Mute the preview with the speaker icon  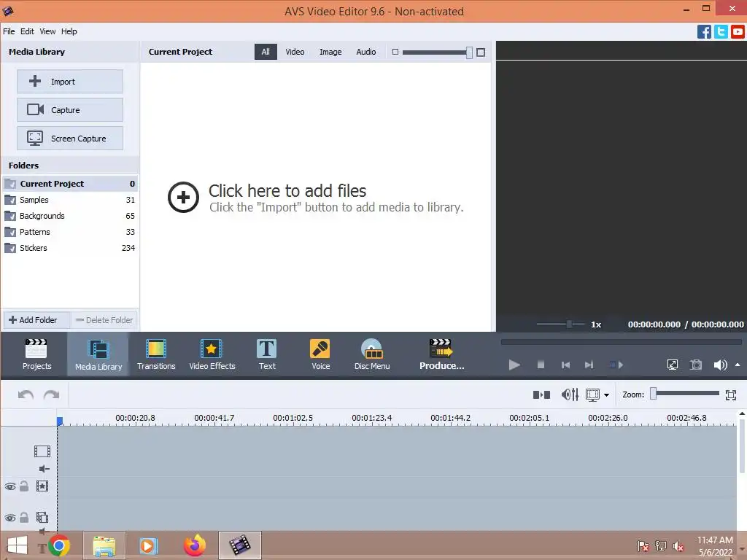[x=720, y=365]
